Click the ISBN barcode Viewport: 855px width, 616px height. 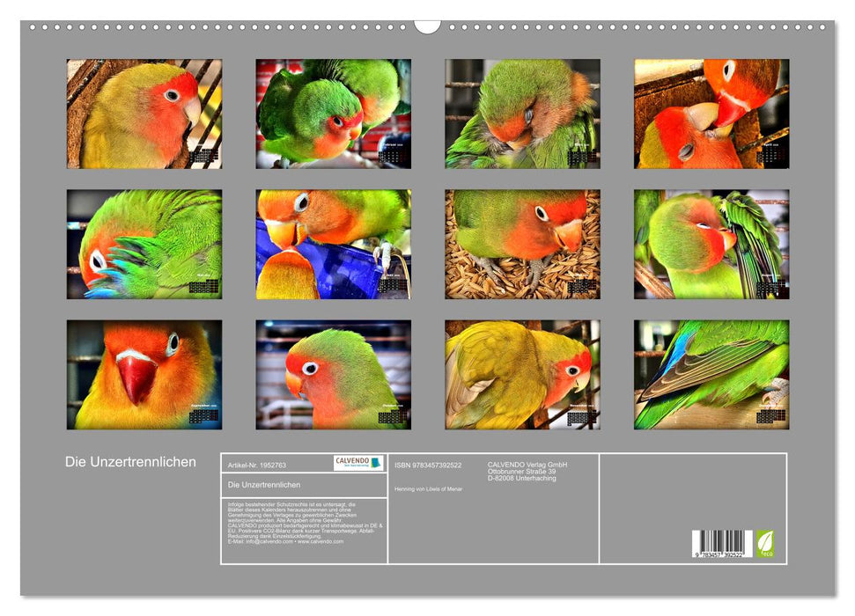[x=722, y=543]
